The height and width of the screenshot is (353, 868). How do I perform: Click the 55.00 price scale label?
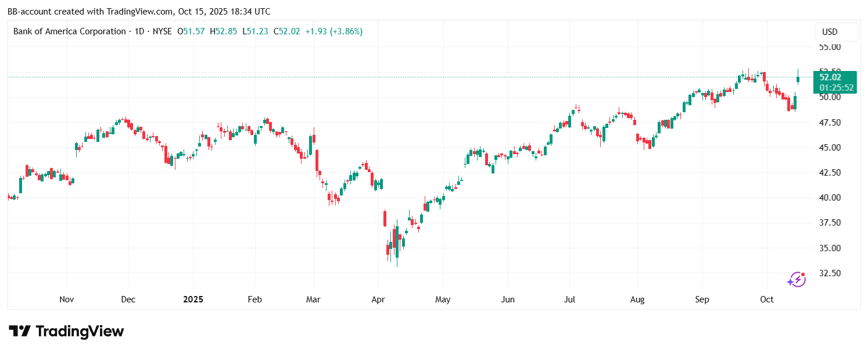pos(830,47)
